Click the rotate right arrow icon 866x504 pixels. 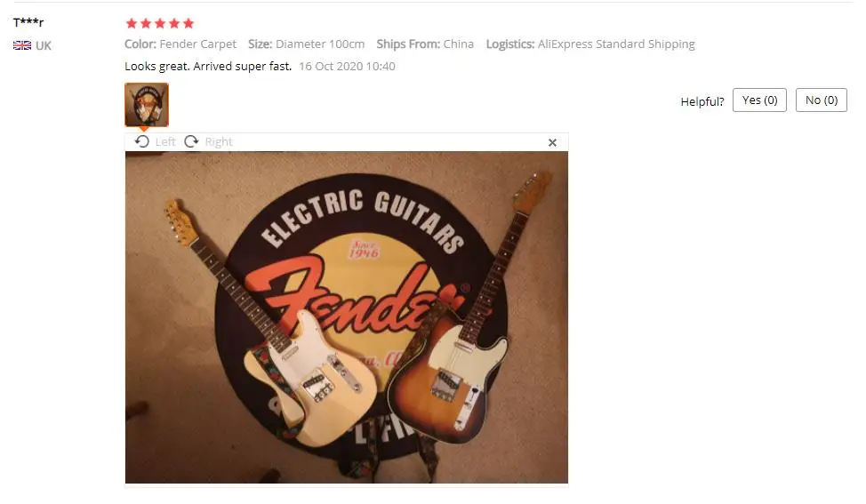pyautogui.click(x=191, y=142)
